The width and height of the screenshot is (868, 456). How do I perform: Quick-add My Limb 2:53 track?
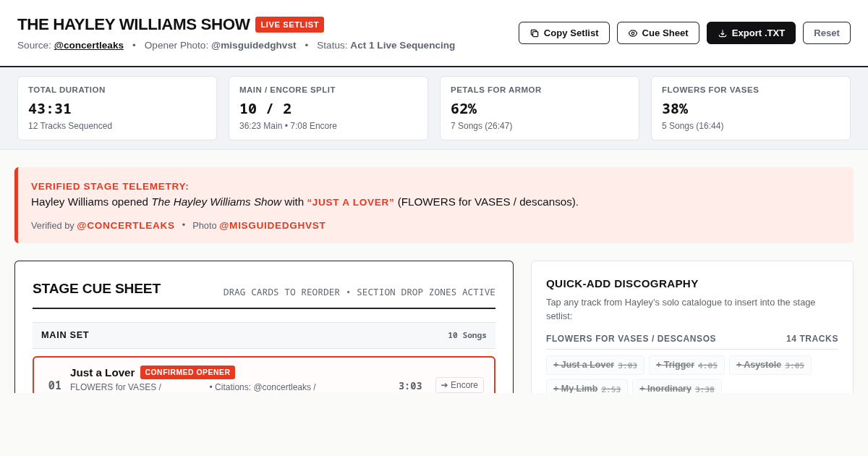[x=587, y=387]
